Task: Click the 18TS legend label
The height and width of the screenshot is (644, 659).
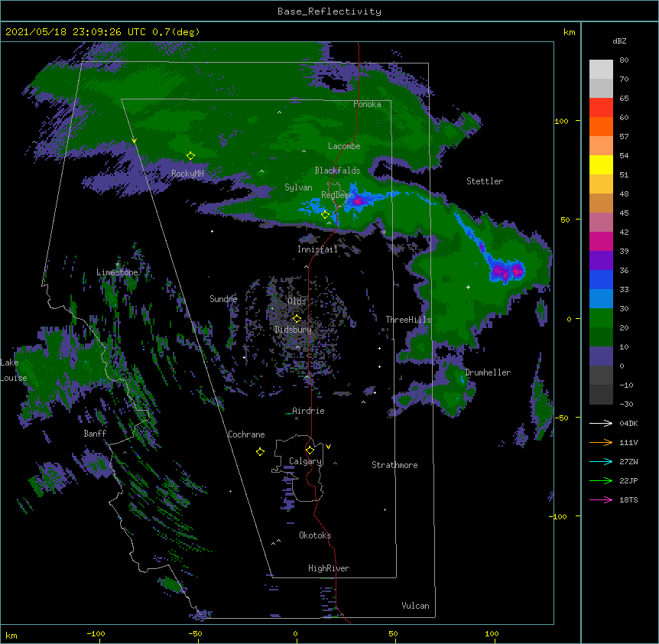Action: (x=628, y=499)
